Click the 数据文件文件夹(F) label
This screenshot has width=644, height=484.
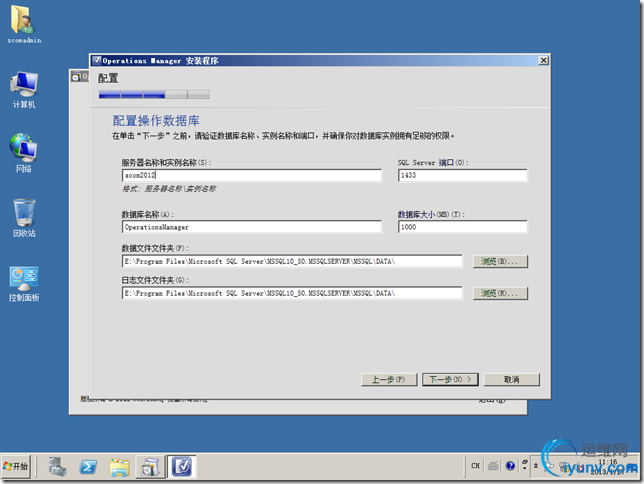155,248
